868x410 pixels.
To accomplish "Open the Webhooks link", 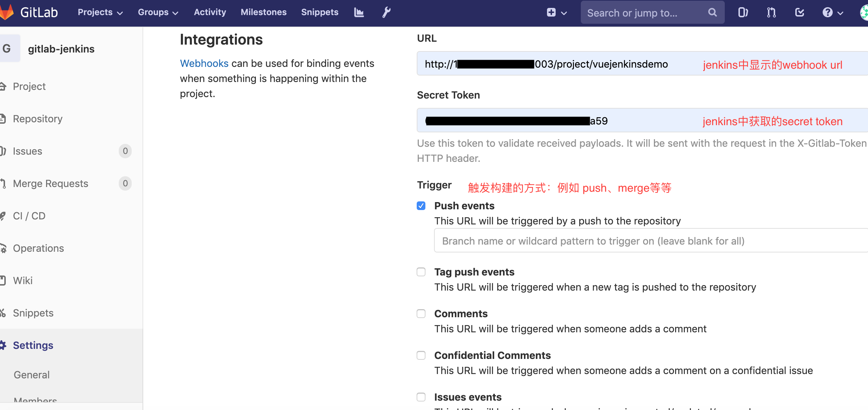I will (x=204, y=63).
